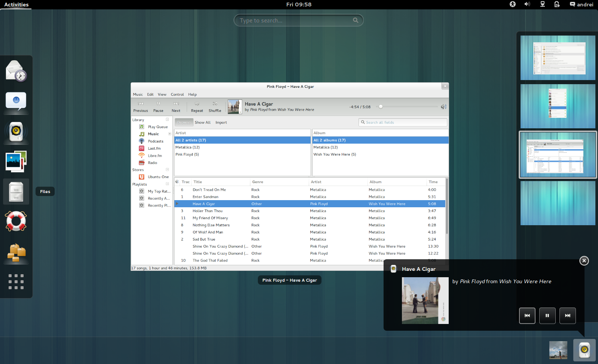The width and height of the screenshot is (598, 364).
Task: Pause playback in Rhythmbox toolbar
Action: point(158,107)
